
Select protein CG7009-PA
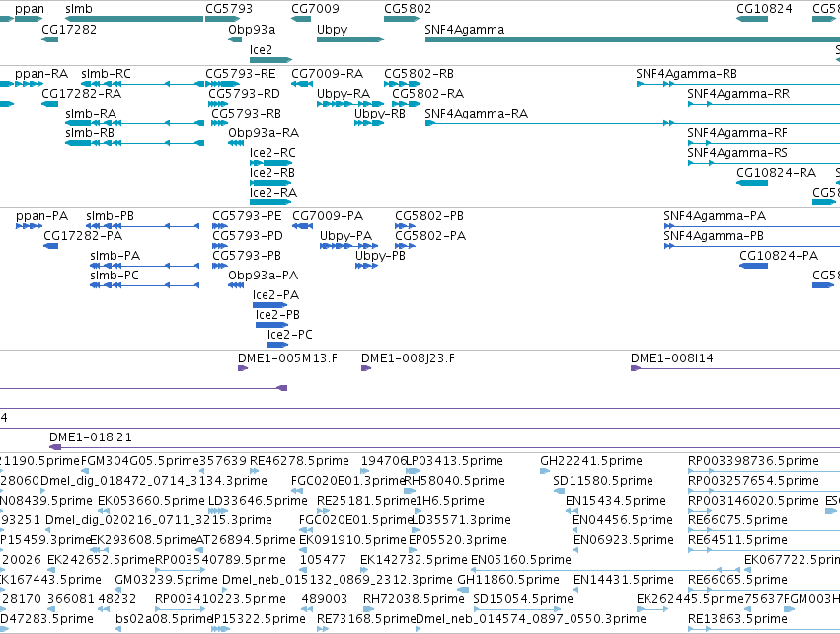[x=303, y=226]
